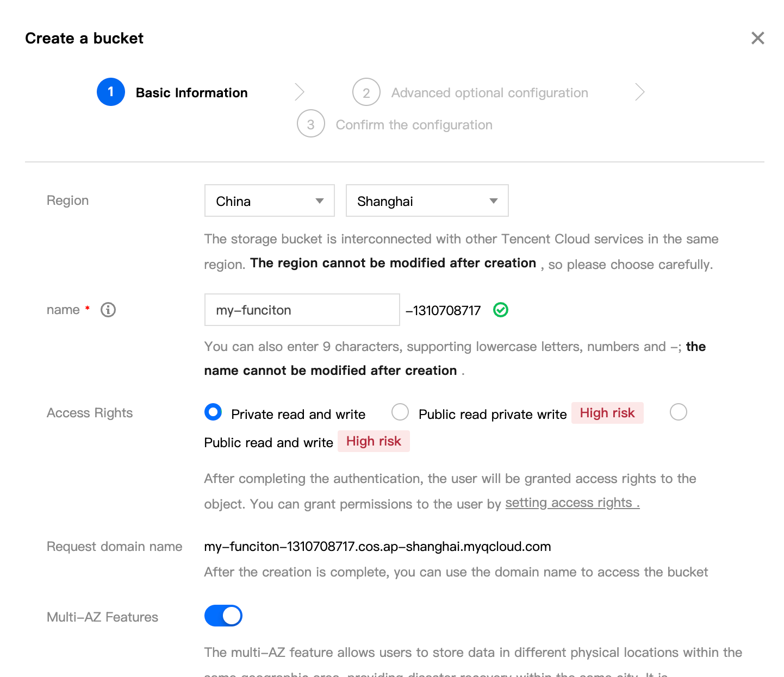Click the arrow after Advanced optional configuration
The image size is (784, 677).
point(639,92)
